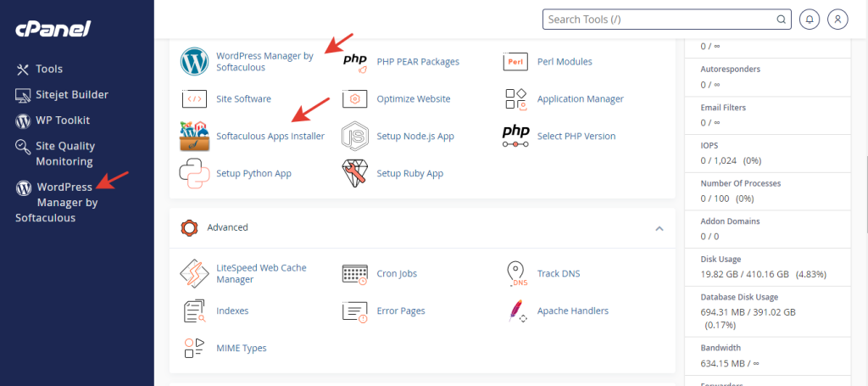Click the Setup Node.js App hexagon icon
Screen dimensions: 868x386
click(355, 137)
